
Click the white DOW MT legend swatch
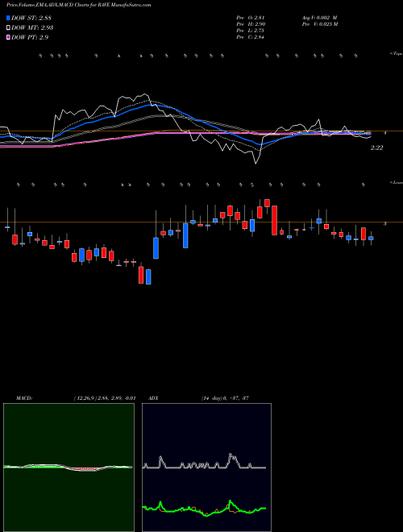pos(9,28)
